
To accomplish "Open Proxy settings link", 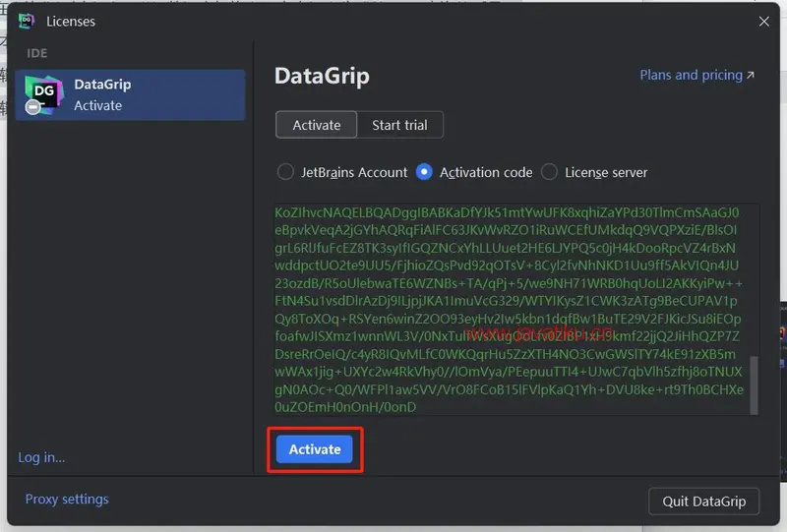I will pos(67,499).
